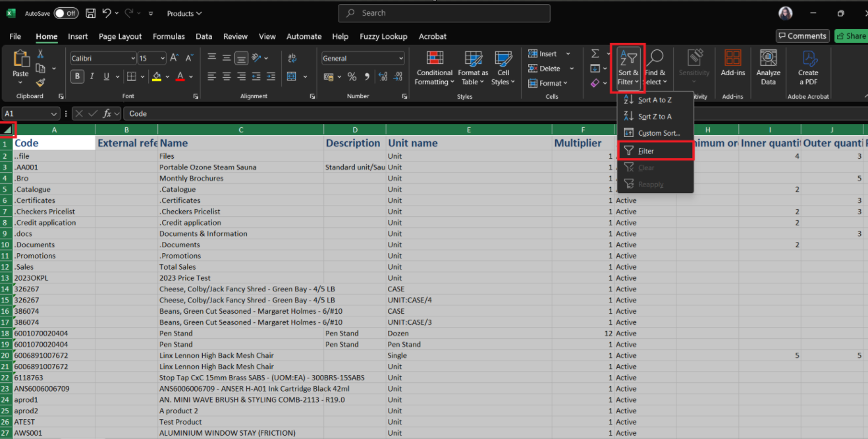Click the Percent Style icon
868x439 pixels.
click(352, 77)
